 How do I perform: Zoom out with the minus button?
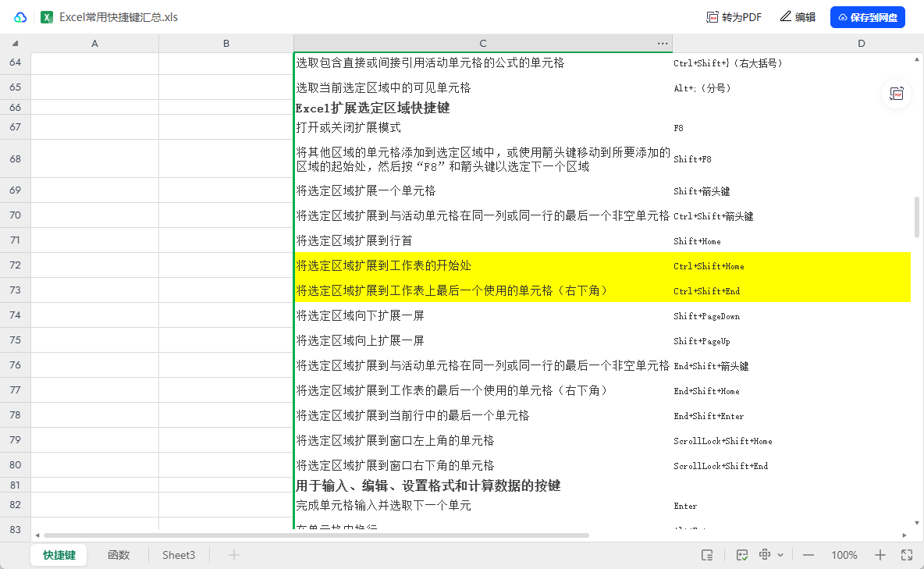(808, 555)
